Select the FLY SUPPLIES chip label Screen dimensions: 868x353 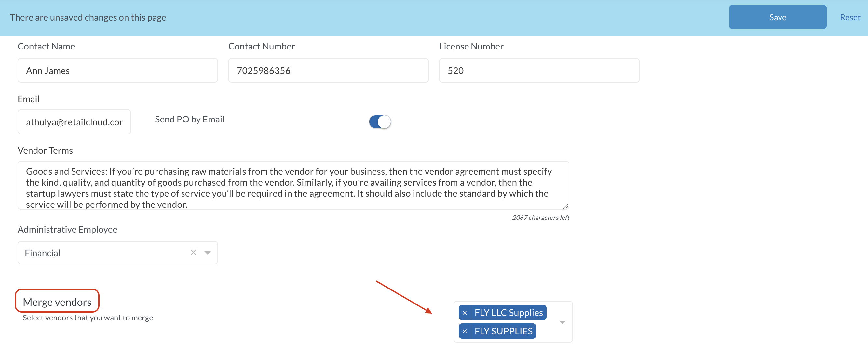(x=503, y=332)
